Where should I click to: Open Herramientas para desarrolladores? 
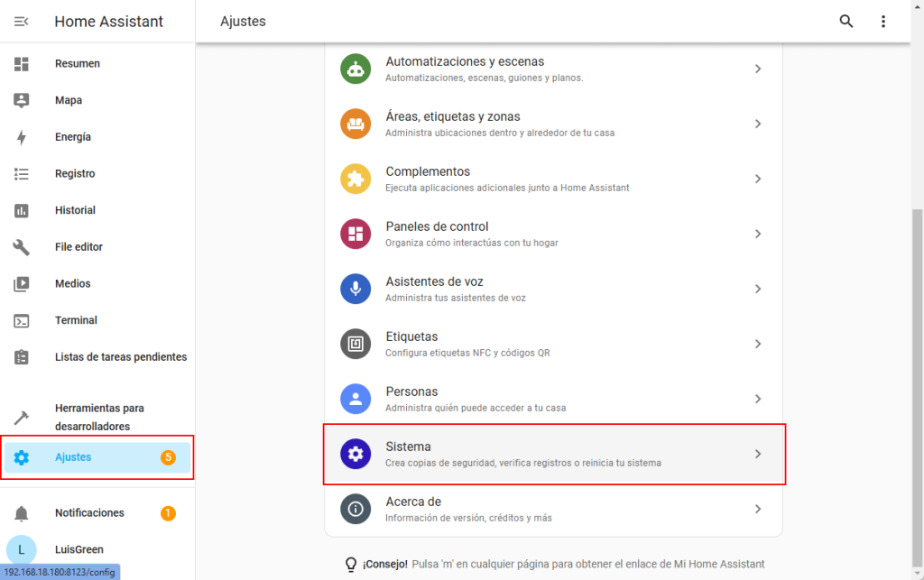coord(99,417)
